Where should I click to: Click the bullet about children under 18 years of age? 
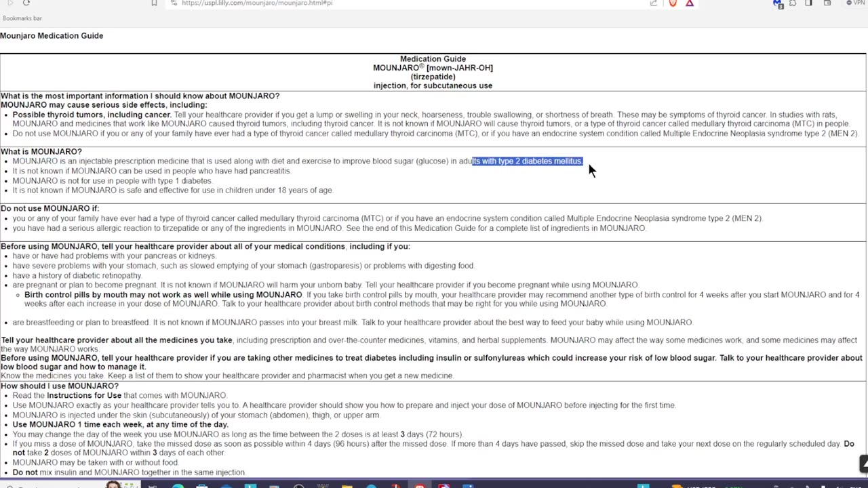pos(173,190)
